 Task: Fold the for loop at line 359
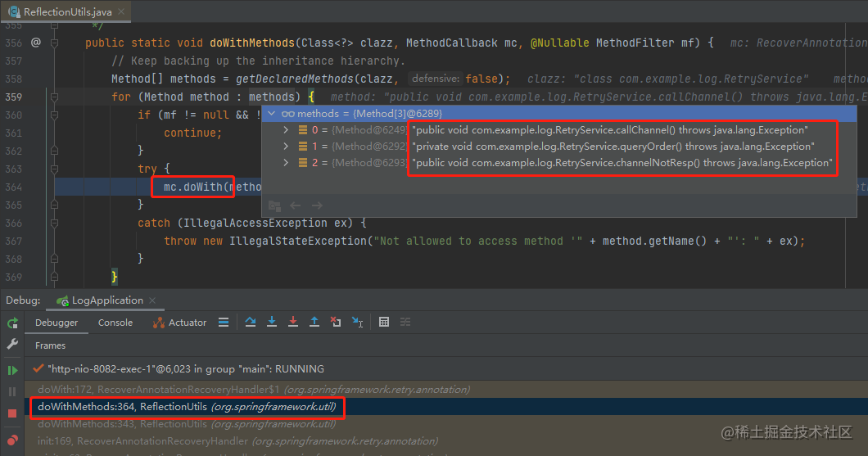point(54,97)
